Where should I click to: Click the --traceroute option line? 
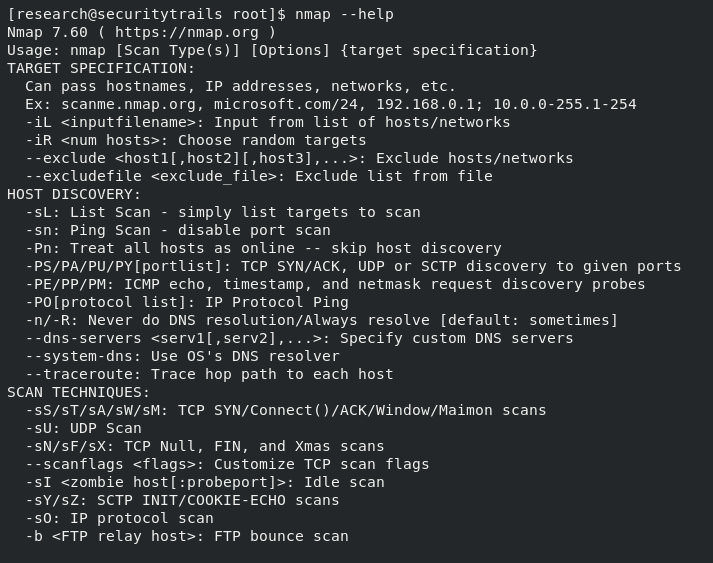[209, 374]
